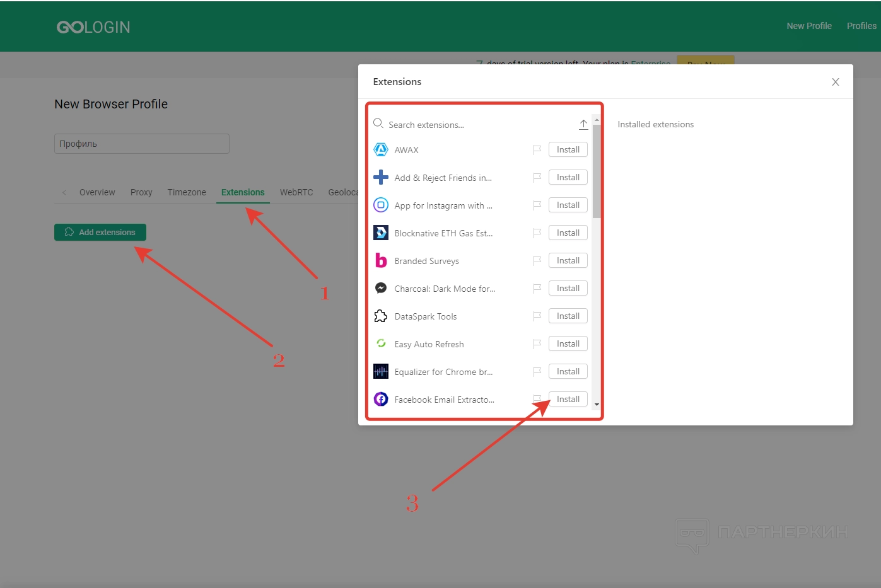Viewport: 881px width, 588px height.
Task: Click the Easy Auto Refresh icon
Action: click(381, 343)
